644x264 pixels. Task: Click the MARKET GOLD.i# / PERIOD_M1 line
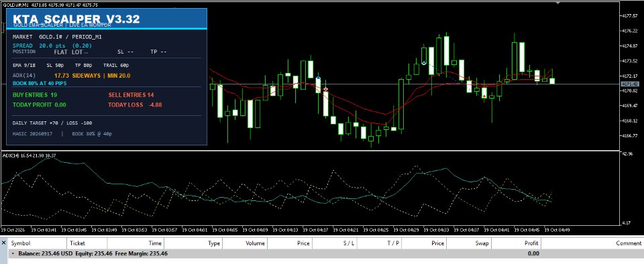(x=57, y=37)
